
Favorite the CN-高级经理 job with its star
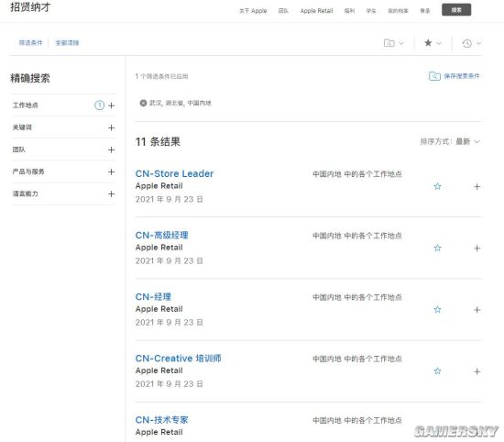coord(437,248)
